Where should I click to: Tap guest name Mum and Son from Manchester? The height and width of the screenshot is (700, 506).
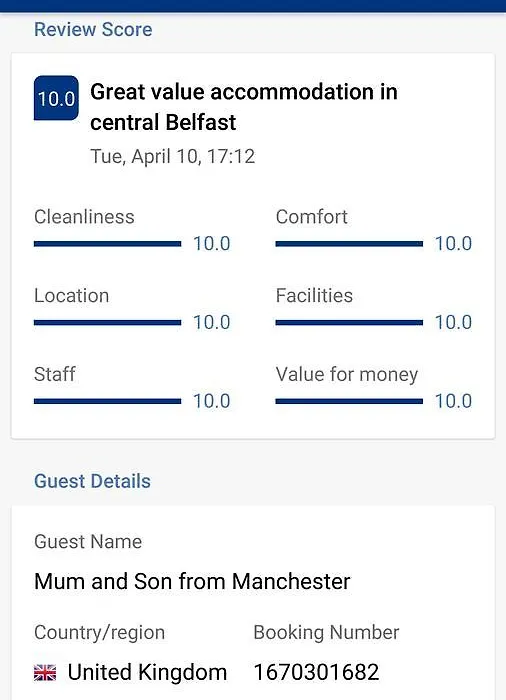pyautogui.click(x=192, y=581)
